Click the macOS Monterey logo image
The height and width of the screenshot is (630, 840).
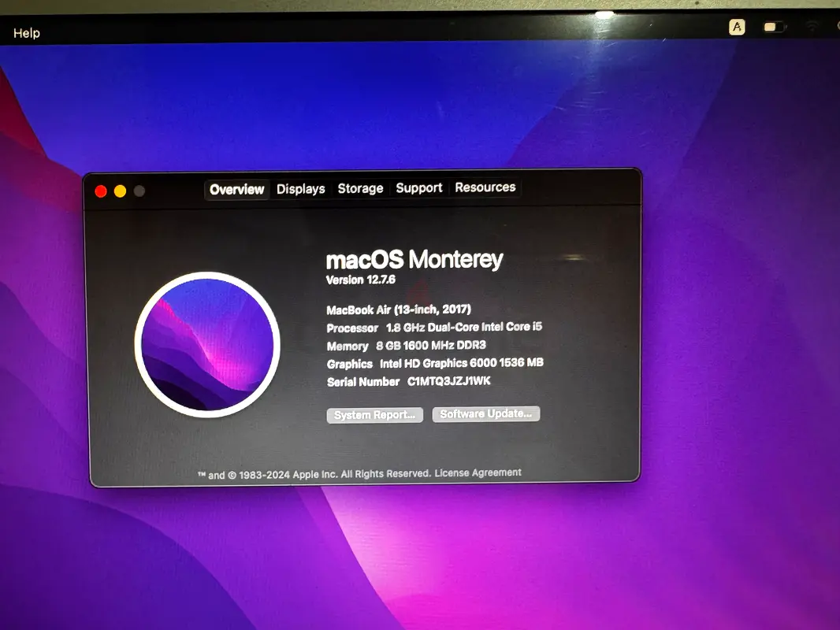tap(207, 344)
